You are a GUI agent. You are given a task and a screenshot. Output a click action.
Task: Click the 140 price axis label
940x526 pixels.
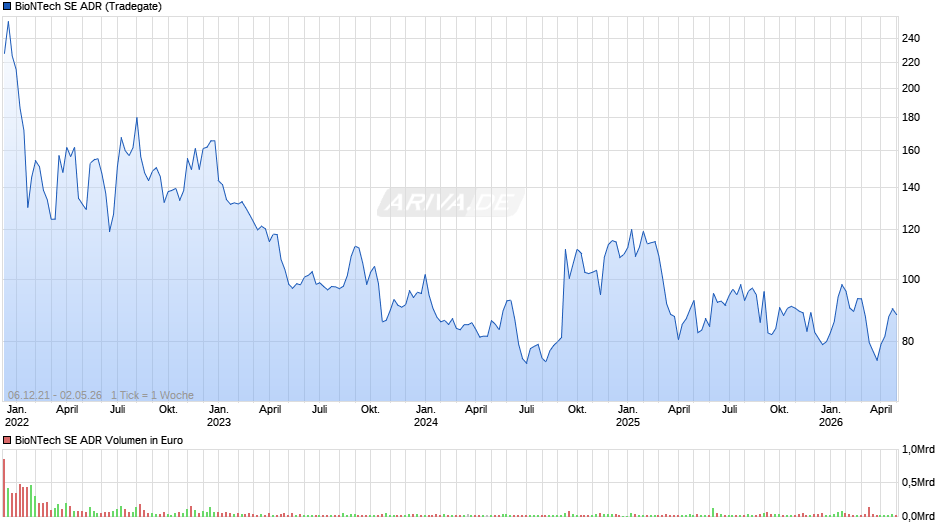pyautogui.click(x=911, y=188)
